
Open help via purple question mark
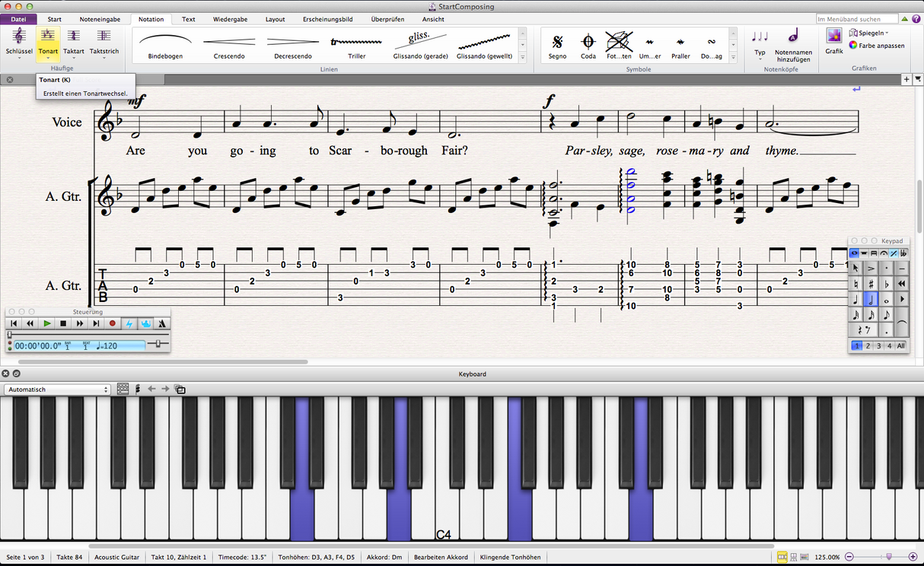point(916,19)
